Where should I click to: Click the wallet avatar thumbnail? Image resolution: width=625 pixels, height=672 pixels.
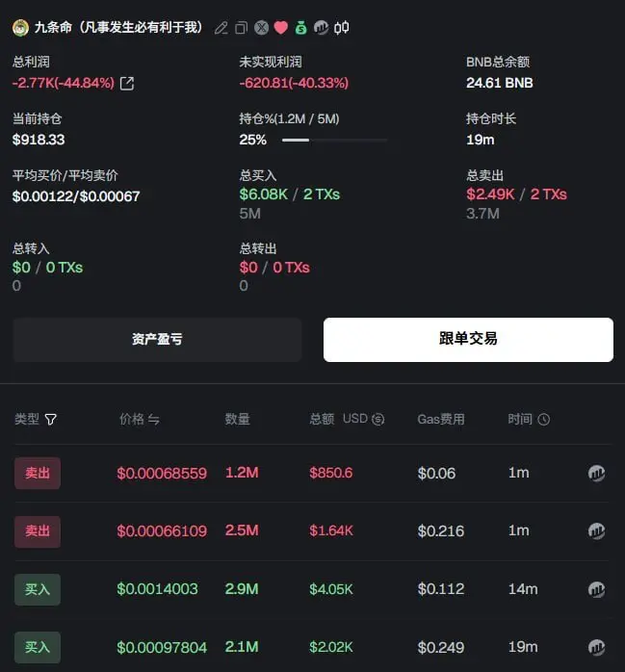point(20,28)
